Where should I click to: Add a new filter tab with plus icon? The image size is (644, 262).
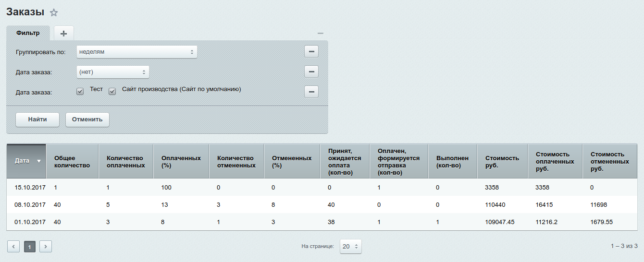click(63, 33)
